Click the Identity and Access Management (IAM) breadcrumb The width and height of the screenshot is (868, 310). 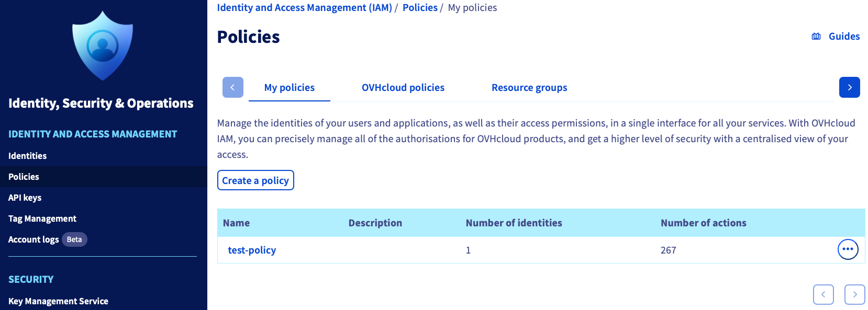click(x=305, y=8)
